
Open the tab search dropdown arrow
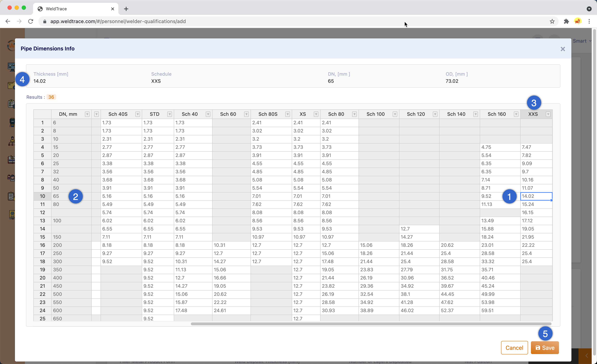[589, 9]
